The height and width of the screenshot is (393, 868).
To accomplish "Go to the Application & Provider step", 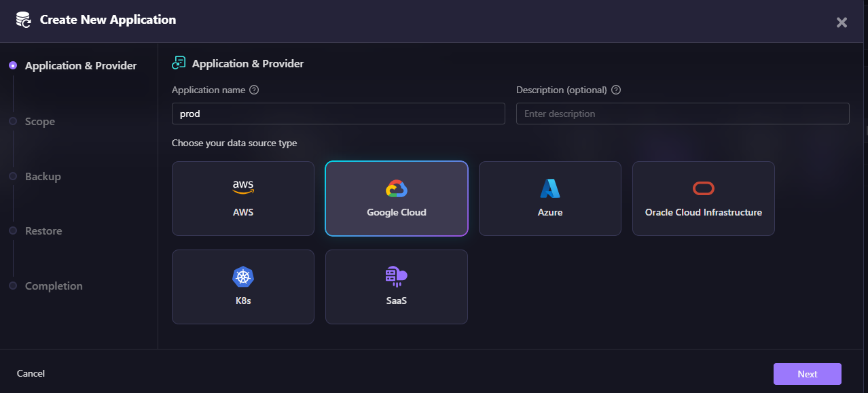I will (x=81, y=66).
